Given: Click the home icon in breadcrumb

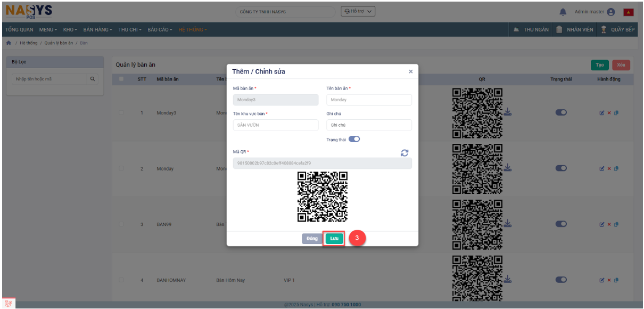Looking at the screenshot, I should 8,43.
